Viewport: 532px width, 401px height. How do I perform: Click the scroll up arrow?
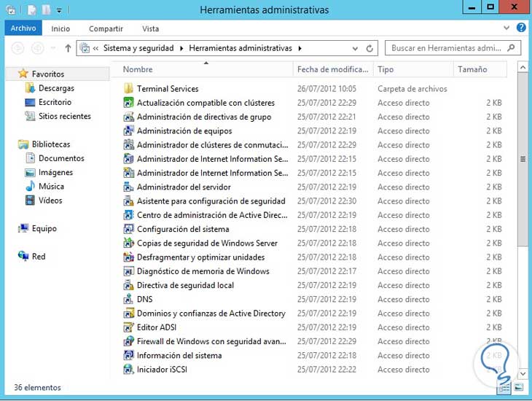523,67
